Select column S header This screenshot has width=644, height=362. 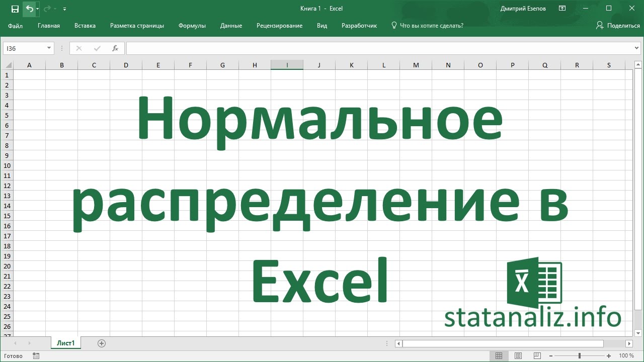[609, 65]
